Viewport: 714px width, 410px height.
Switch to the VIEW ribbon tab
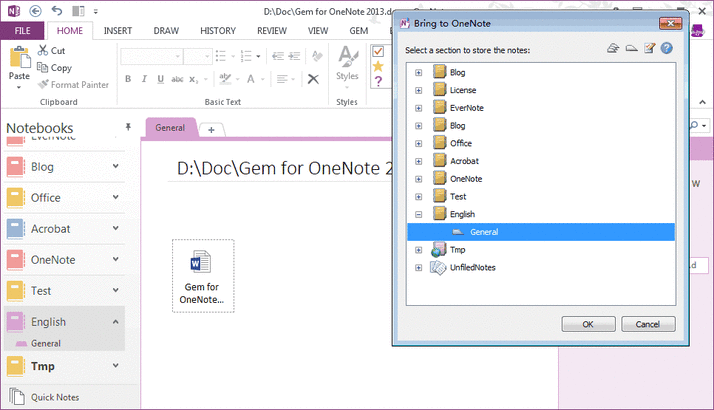(318, 31)
